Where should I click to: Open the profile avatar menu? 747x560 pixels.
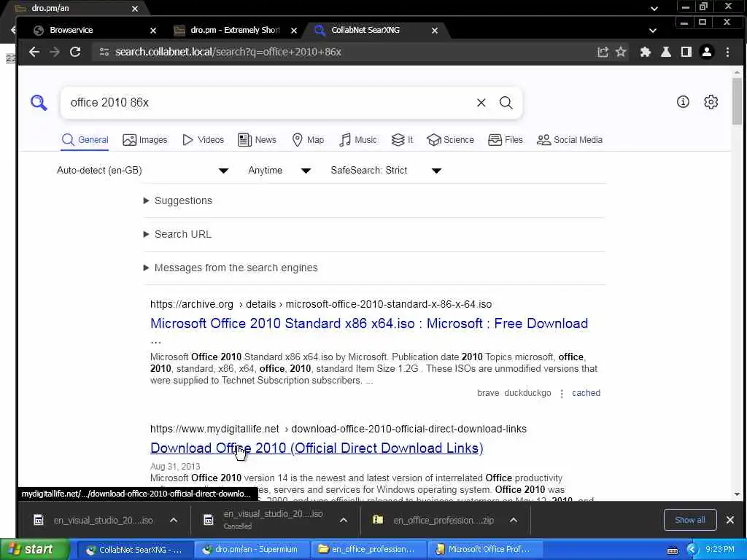point(706,52)
